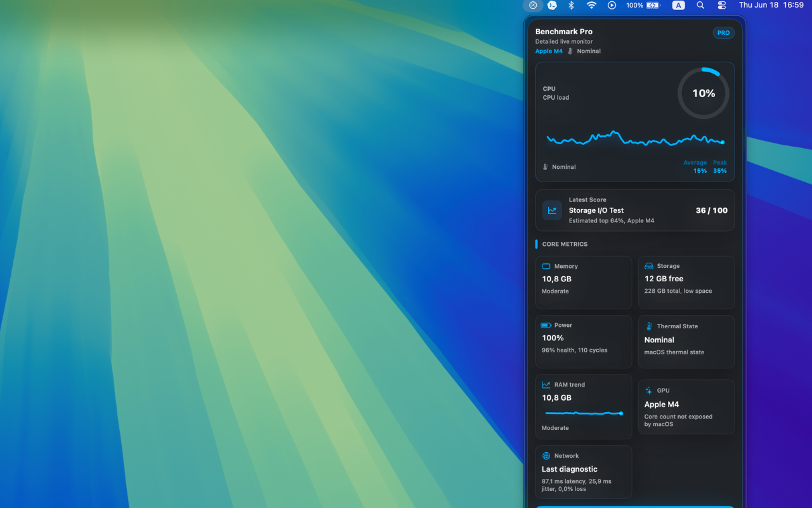Click the Latest Score chart icon
Image resolution: width=812 pixels, height=508 pixels.
(552, 211)
